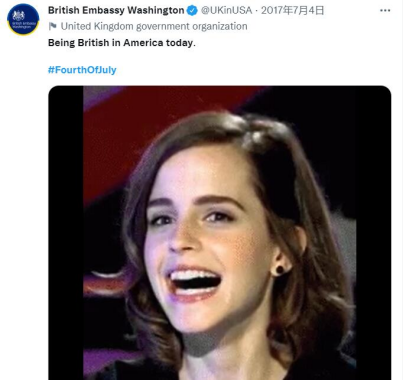Open the embedded GIF of the laughing woman
Screen dimensions: 404x380
coord(220,233)
